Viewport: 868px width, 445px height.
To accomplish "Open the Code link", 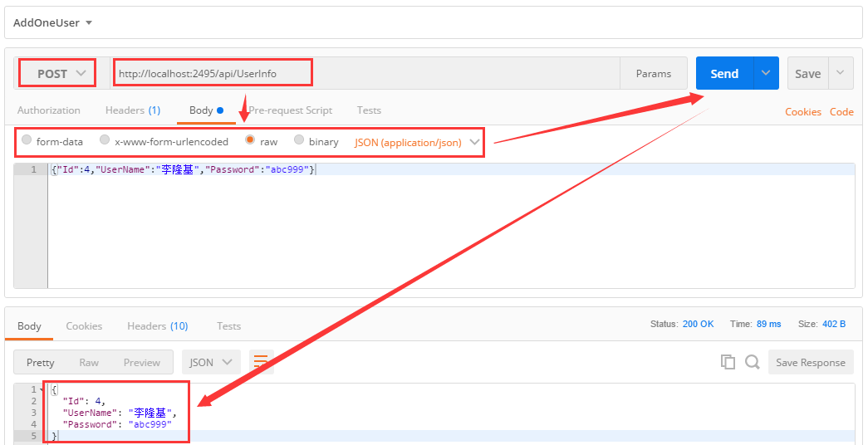I will [841, 112].
